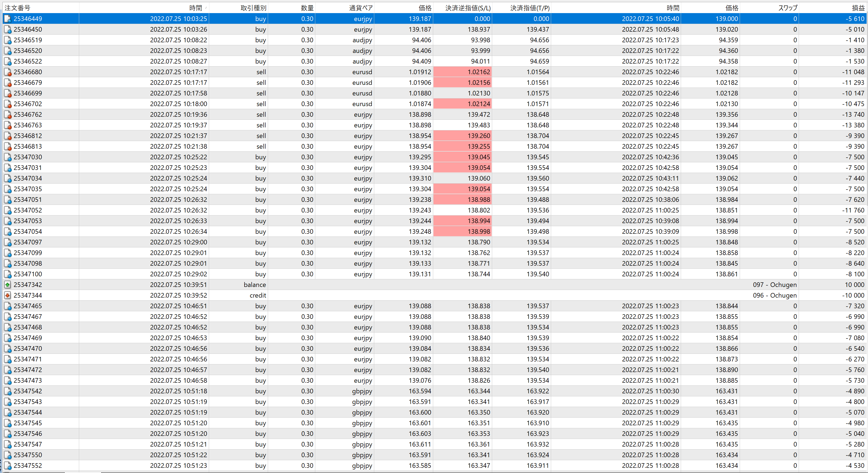Click highlighted stop loss value 1.02162
The width and height of the screenshot is (868, 473).
coord(462,72)
